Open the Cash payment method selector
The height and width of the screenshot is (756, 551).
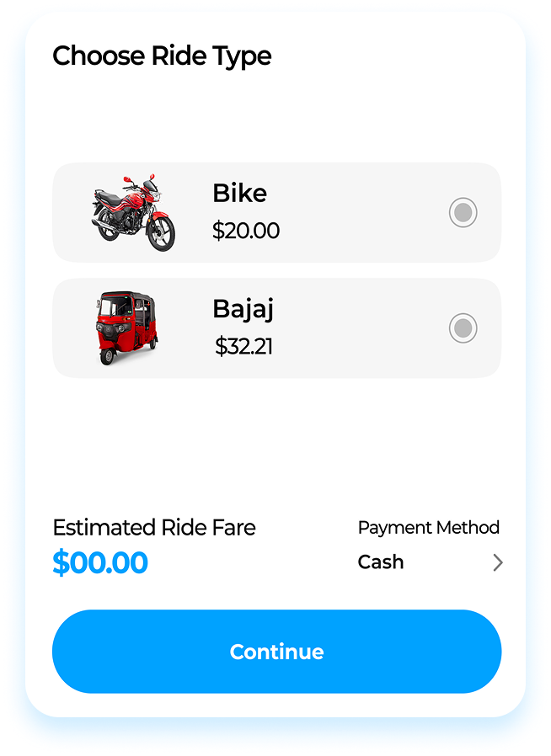point(381,562)
